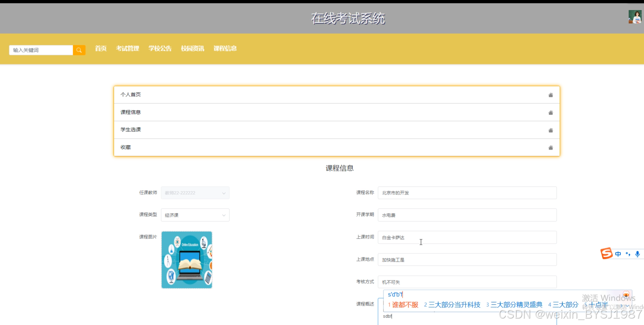Click the 考核方式 field with 机不可失

pyautogui.click(x=467, y=282)
